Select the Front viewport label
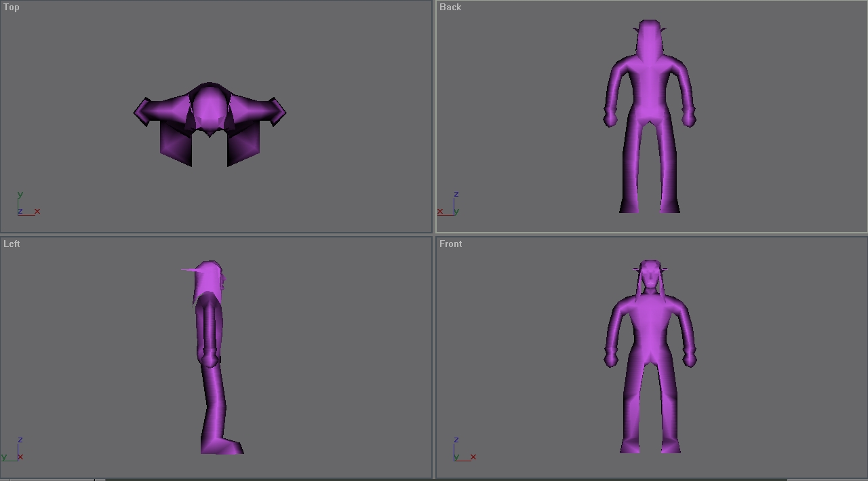The width and height of the screenshot is (868, 481). click(x=451, y=244)
